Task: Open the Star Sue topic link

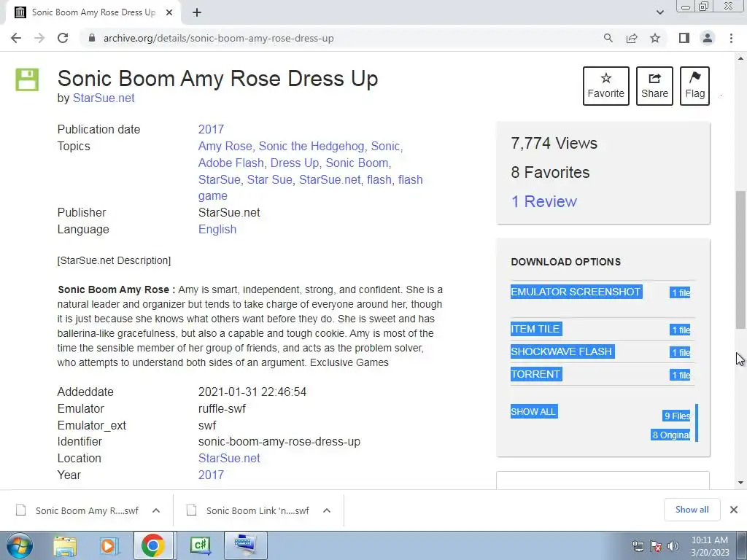Action: click(269, 179)
